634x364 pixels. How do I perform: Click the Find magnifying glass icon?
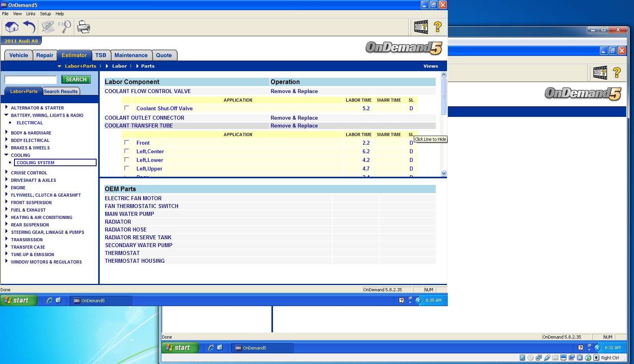point(65,27)
